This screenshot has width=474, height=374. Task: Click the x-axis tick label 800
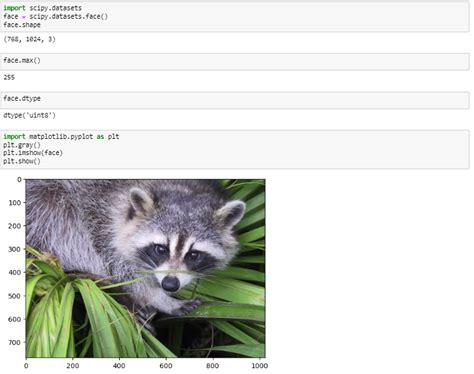(x=212, y=366)
